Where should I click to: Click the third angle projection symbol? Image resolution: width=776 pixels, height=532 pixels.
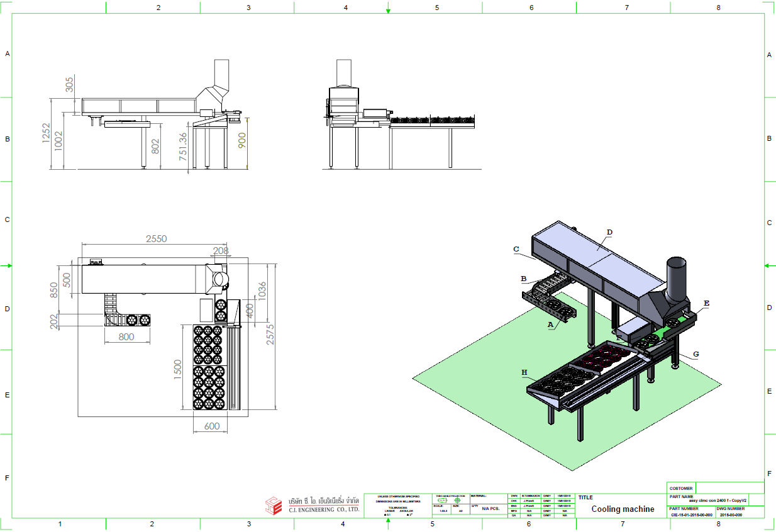[450, 501]
